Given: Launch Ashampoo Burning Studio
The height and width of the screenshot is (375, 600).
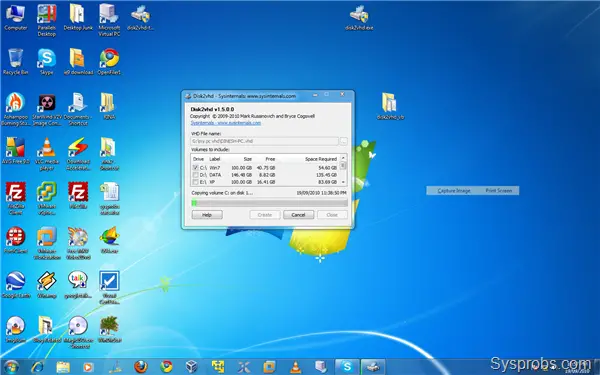Looking at the screenshot, I should [15, 109].
